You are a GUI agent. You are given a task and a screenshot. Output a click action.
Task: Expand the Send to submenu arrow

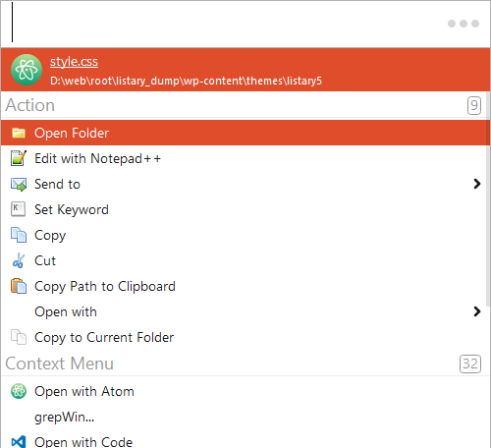pyautogui.click(x=477, y=184)
